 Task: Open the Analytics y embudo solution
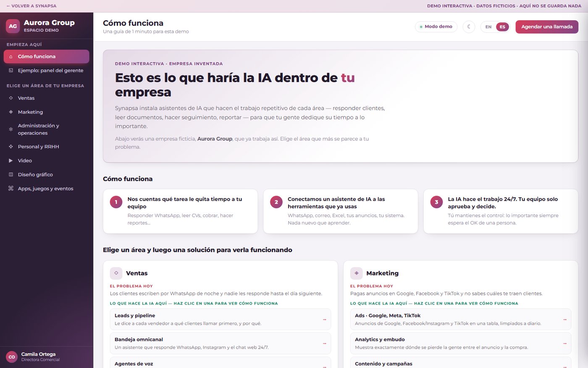point(461,343)
